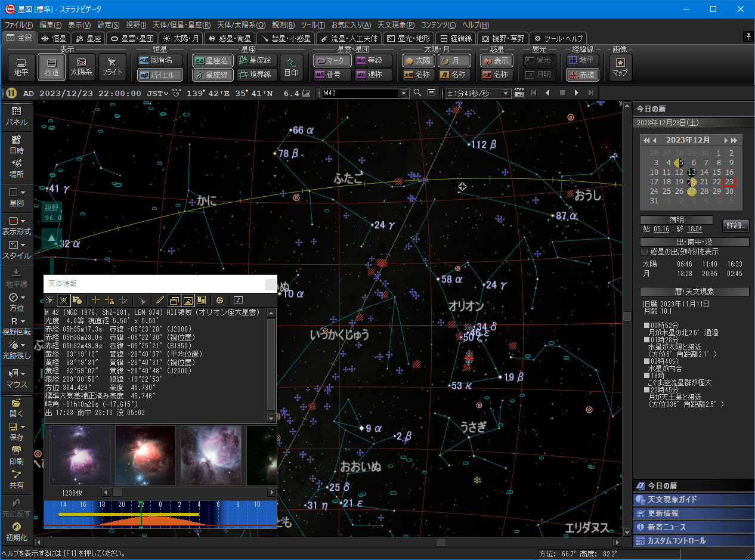Expand the time step ±1分40秒/秒 dropdown
Screen dimensions: 755x560
pyautogui.click(x=506, y=93)
